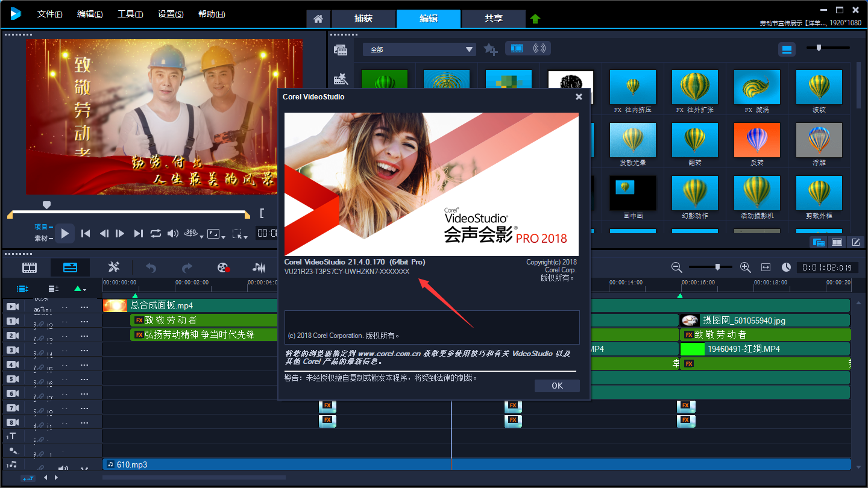Toggle show all visible tracks icon

click(x=23, y=289)
